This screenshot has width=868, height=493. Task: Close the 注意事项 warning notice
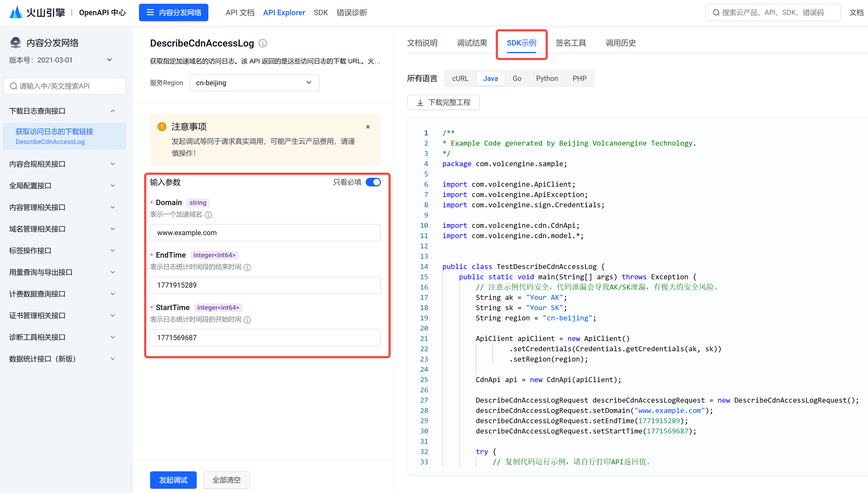[x=368, y=127]
